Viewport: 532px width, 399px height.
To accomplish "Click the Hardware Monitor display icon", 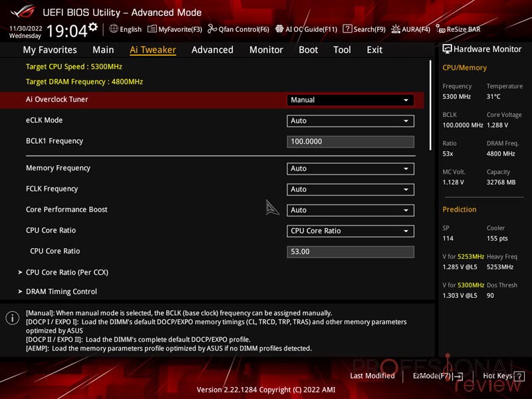I will point(447,49).
